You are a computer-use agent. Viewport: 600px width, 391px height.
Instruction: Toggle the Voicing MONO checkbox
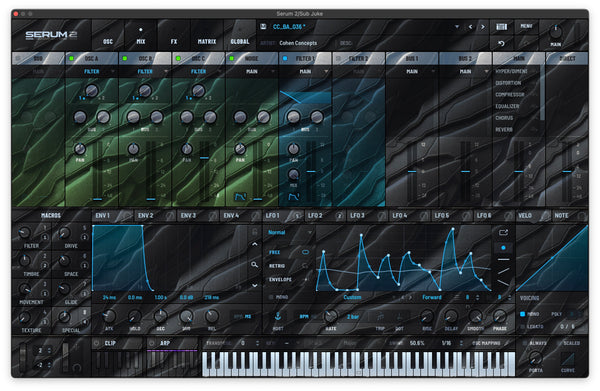(523, 314)
